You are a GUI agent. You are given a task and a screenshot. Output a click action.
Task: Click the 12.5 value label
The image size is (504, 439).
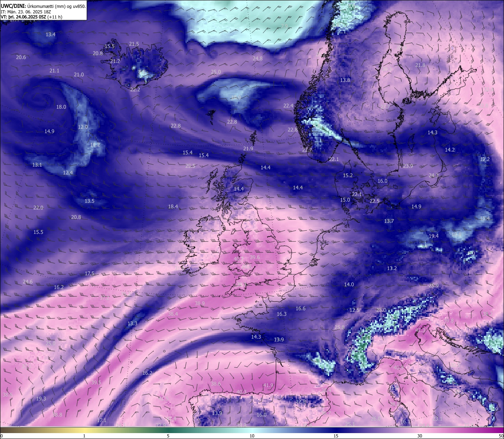pyautogui.click(x=354, y=310)
